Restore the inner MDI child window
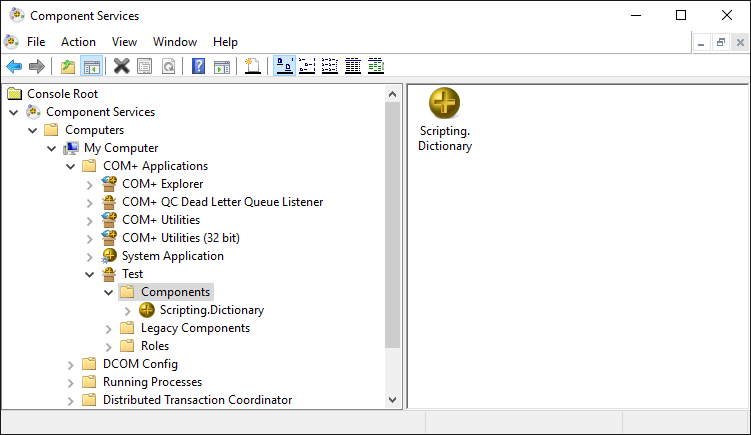This screenshot has width=751, height=435. pos(721,42)
